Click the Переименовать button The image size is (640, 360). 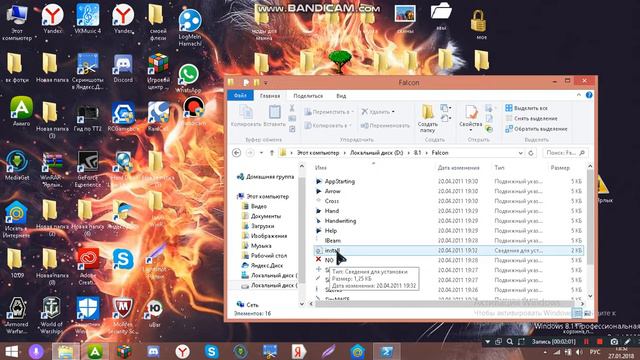click(x=385, y=126)
